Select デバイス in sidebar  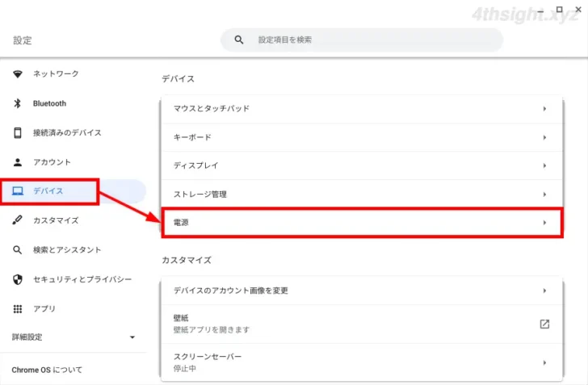point(73,191)
